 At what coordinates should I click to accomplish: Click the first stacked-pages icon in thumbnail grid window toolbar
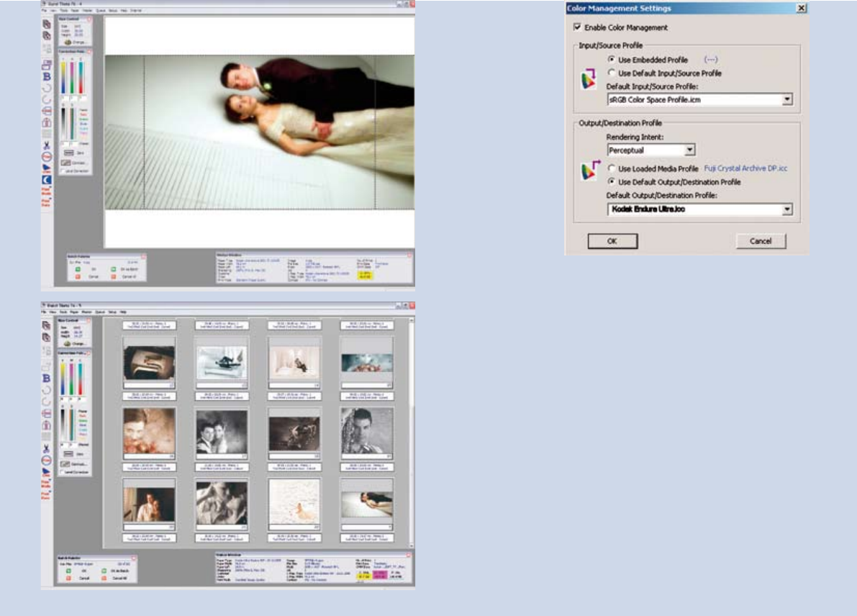pyautogui.click(x=47, y=326)
